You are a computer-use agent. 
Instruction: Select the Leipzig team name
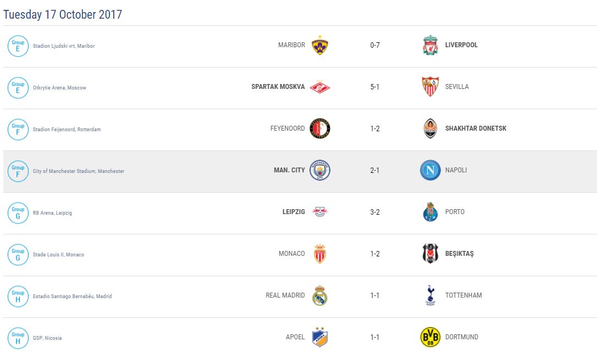click(294, 212)
